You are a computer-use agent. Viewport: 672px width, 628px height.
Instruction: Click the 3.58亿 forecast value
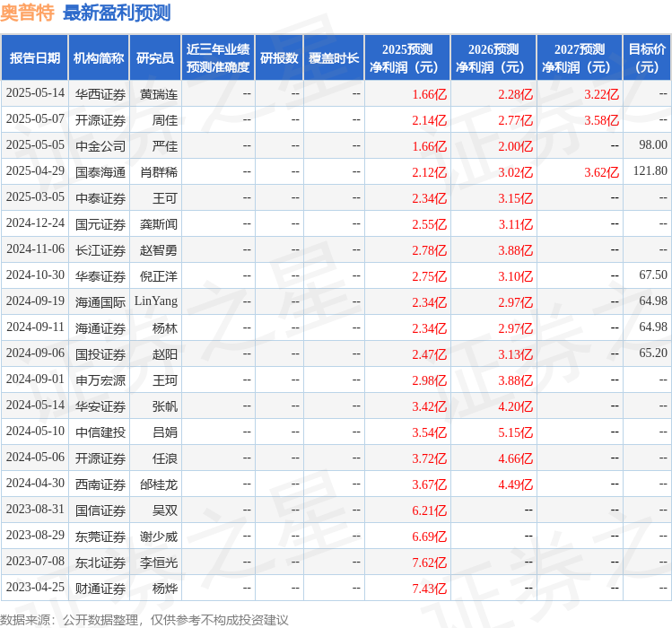(602, 120)
